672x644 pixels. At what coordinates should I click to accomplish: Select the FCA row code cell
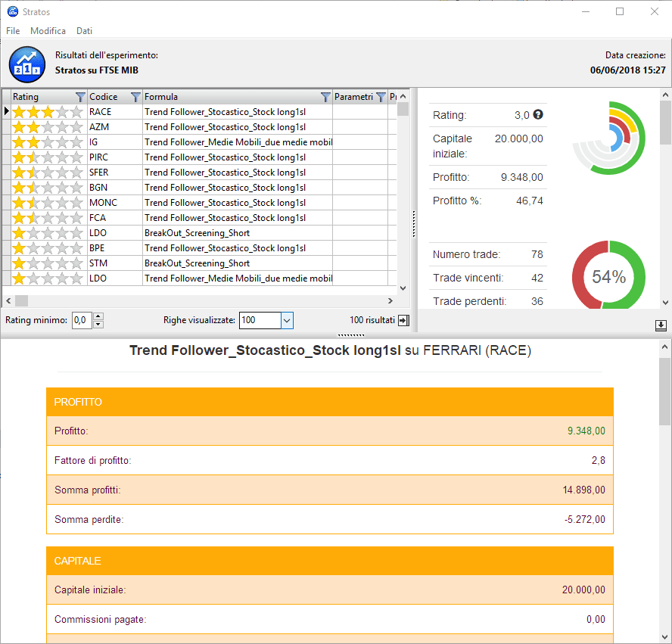click(x=115, y=218)
